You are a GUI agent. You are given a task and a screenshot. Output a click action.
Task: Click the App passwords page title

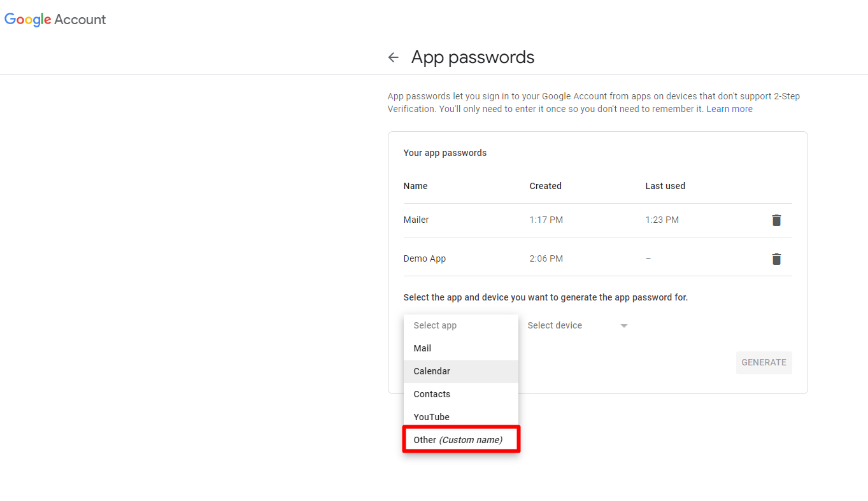(x=473, y=57)
